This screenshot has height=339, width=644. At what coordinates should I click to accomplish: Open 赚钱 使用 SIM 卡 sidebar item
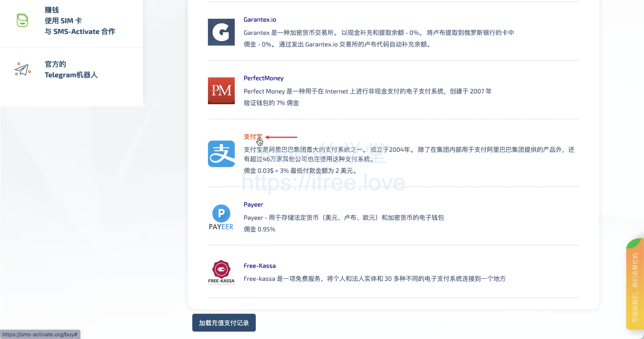click(71, 21)
